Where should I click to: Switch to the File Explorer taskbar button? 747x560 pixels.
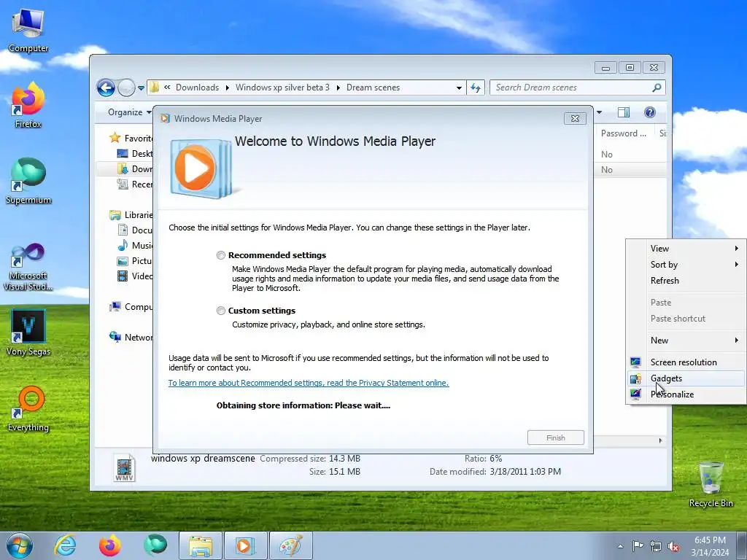click(x=201, y=545)
